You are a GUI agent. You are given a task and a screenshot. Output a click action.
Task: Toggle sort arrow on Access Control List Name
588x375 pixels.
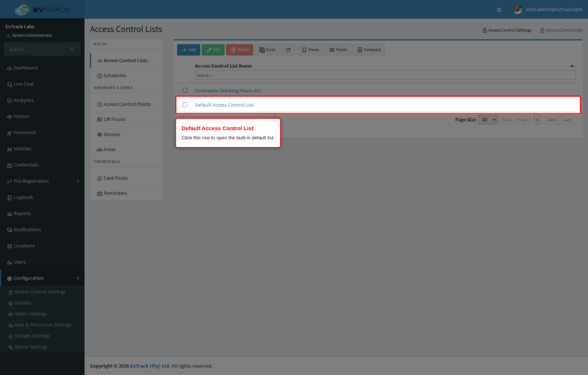tap(572, 66)
